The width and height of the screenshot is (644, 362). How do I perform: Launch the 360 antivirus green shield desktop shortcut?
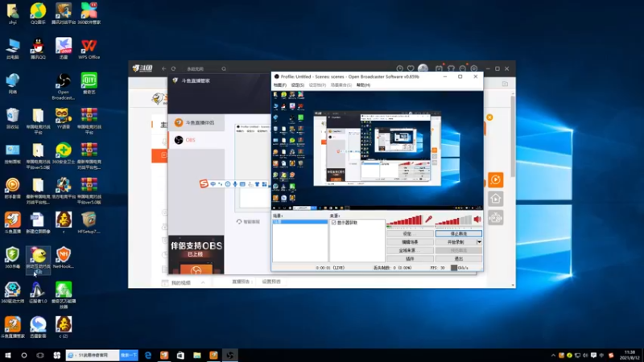tap(12, 257)
